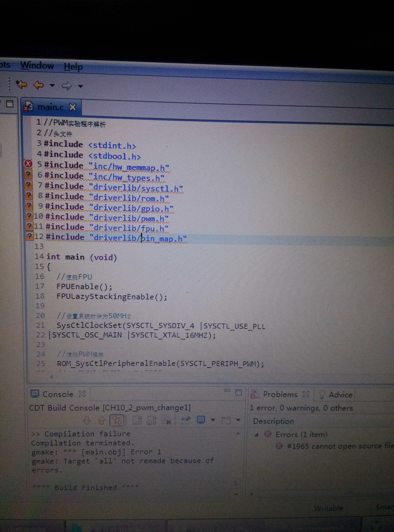Viewport: 394px width, 532px height.
Task: Go to last edit location icon
Action: [21, 85]
